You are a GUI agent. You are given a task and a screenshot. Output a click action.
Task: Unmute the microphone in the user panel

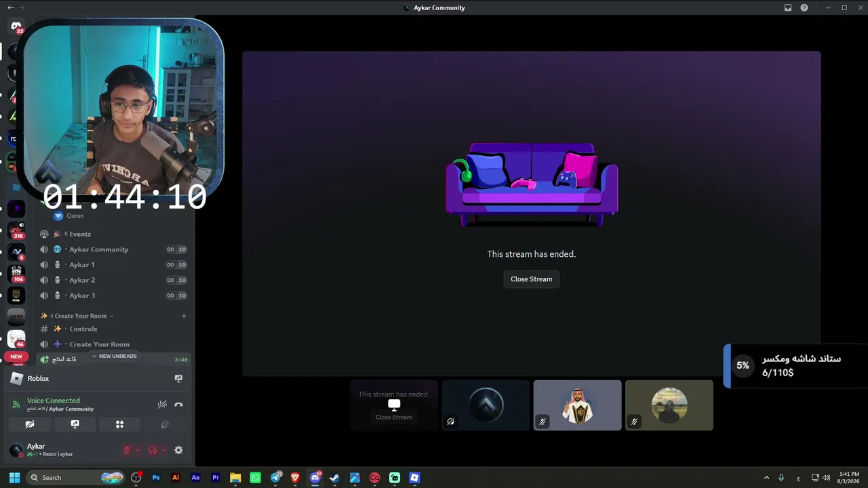(x=126, y=450)
